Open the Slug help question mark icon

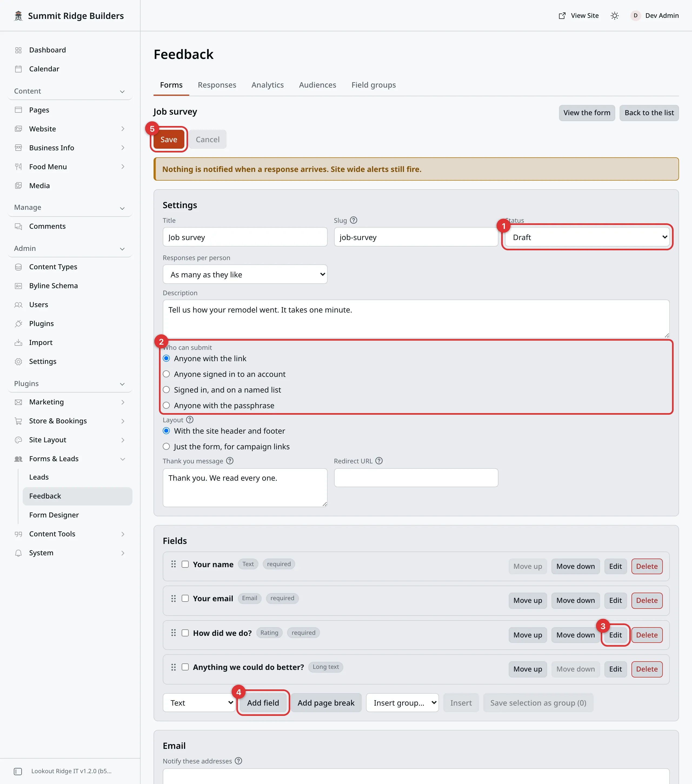tap(354, 220)
